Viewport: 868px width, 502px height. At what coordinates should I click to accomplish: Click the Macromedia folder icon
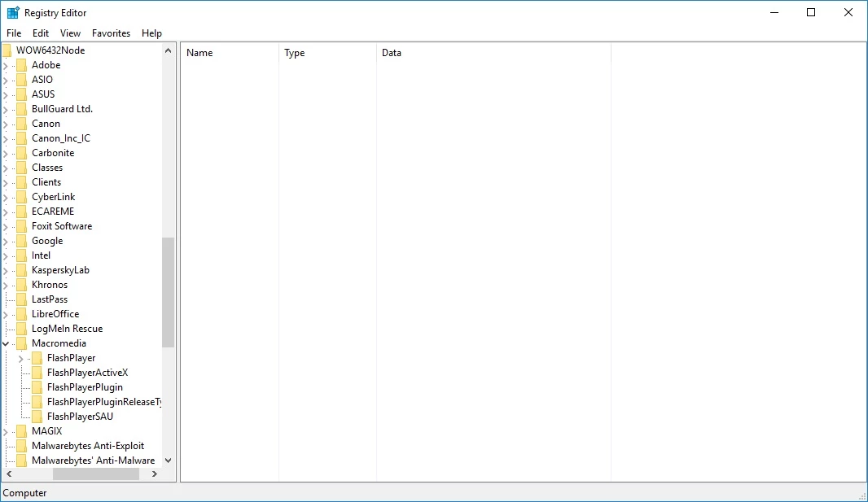click(x=21, y=343)
